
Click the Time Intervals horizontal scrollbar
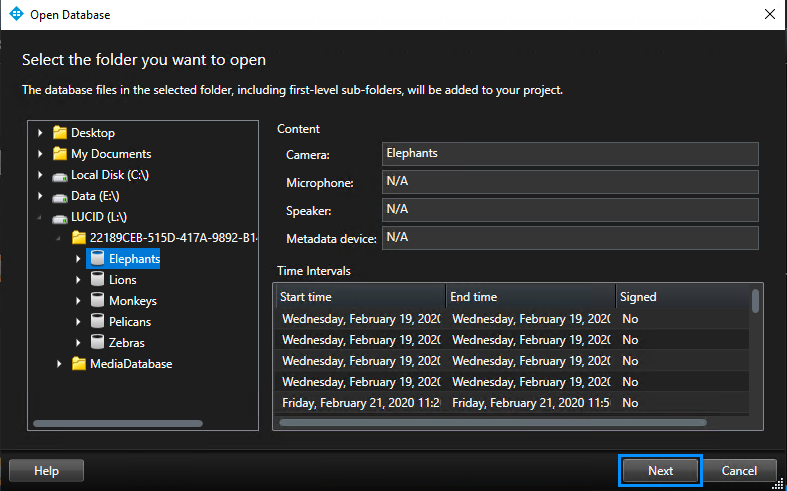coord(493,423)
